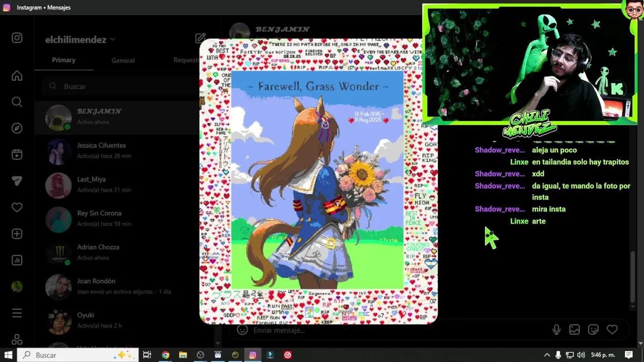Open the profile avatar in the sidebar
The width and height of the screenshot is (644, 362).
17,287
